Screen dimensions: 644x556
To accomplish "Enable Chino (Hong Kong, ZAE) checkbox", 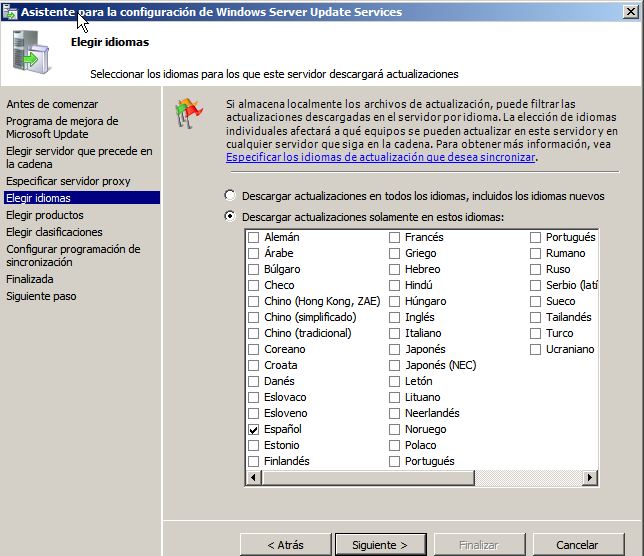I will (253, 301).
